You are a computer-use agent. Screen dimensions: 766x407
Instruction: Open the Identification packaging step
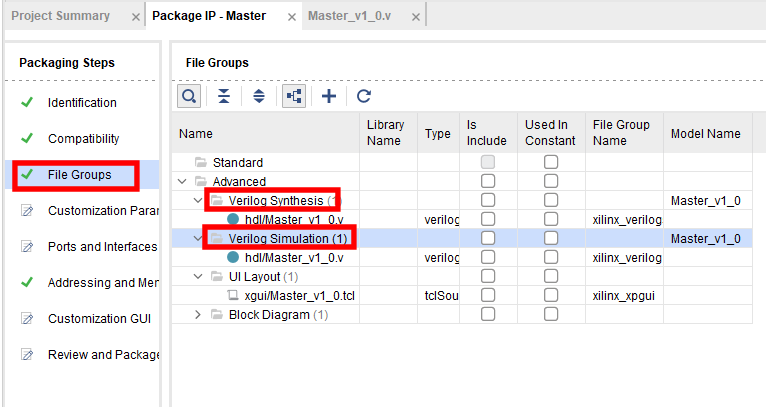coord(82,103)
